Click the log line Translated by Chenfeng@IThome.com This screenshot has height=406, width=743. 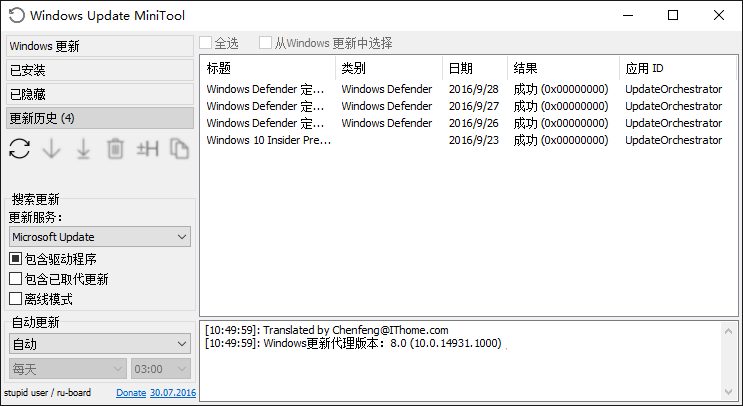click(x=326, y=330)
